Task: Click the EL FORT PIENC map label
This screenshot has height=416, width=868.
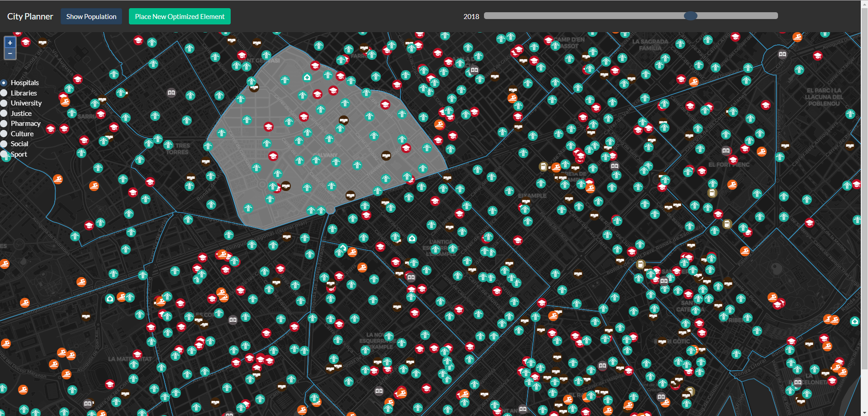Action: 729,165
